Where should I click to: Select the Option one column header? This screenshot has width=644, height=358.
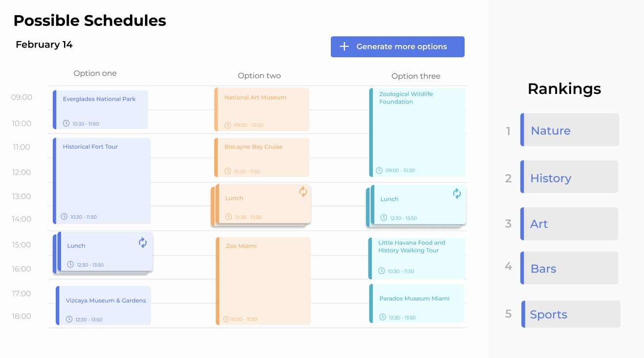(95, 73)
